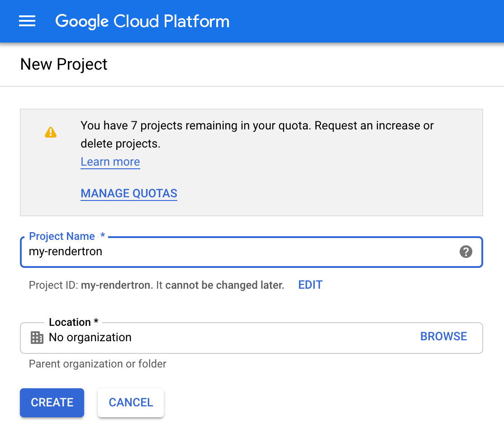The width and height of the screenshot is (504, 429).
Task: Click the my-rendertron text in the name field
Action: [x=66, y=251]
